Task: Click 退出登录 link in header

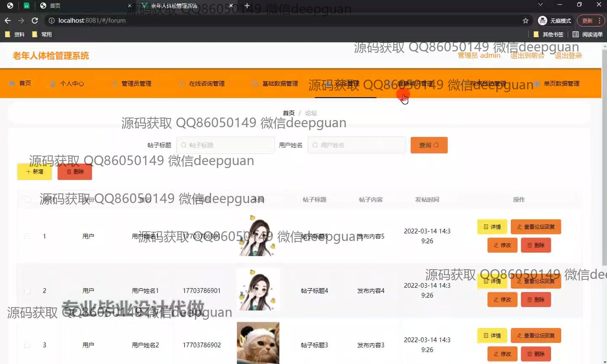Action: pyautogui.click(x=568, y=56)
